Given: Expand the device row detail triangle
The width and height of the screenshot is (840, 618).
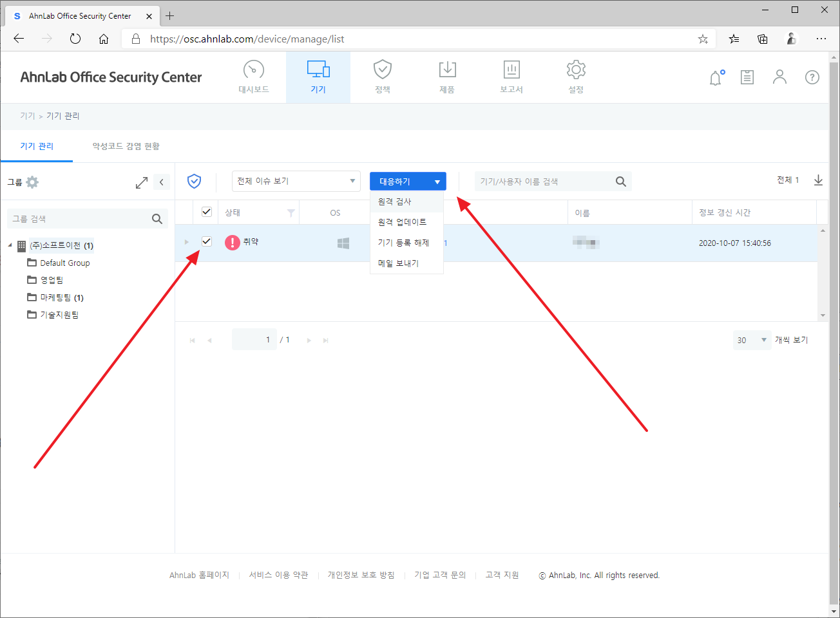Looking at the screenshot, I should (187, 242).
